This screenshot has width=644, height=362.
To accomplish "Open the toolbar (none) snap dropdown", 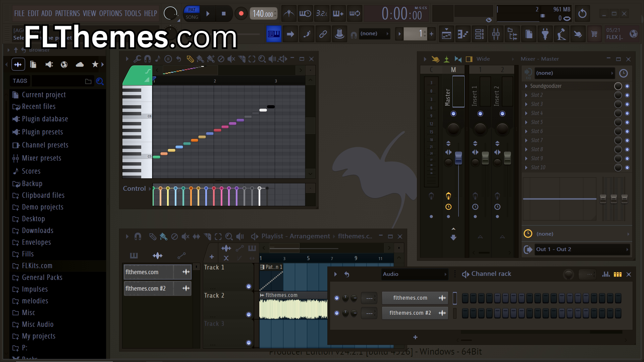I will 374,34.
